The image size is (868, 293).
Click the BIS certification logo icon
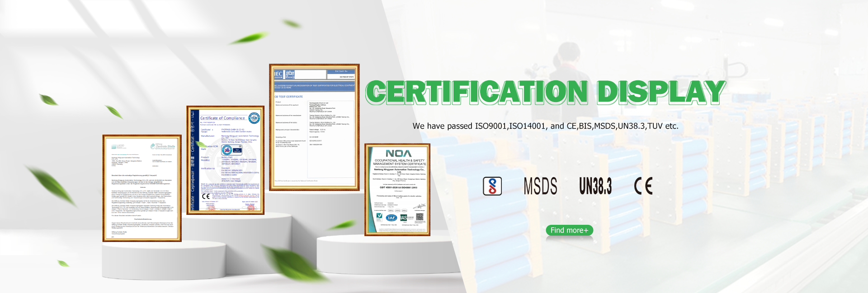[492, 186]
